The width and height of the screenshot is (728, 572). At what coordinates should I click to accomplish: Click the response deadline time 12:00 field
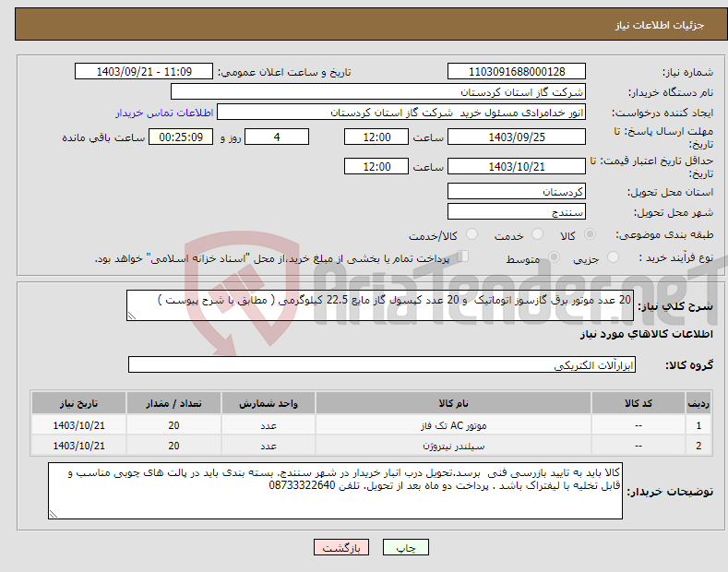click(x=376, y=137)
